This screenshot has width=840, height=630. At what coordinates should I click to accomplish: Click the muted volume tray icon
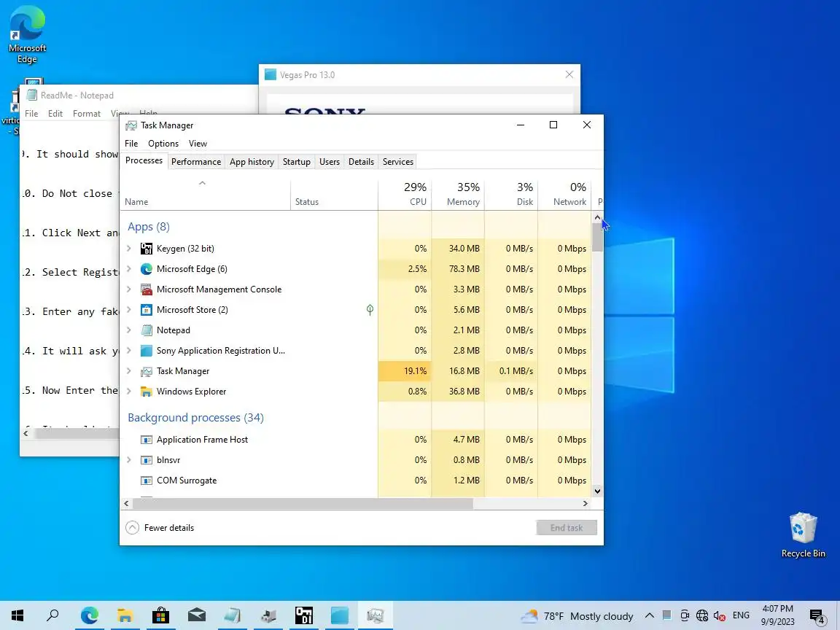pos(720,616)
